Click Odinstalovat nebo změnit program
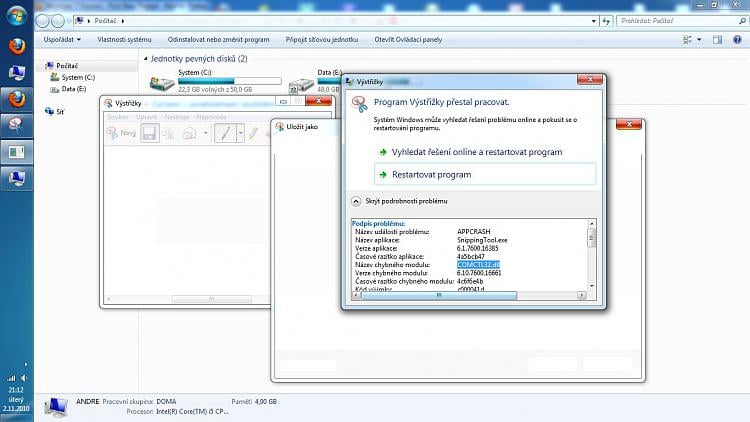Screen dimensions: 750x422 (x=219, y=40)
